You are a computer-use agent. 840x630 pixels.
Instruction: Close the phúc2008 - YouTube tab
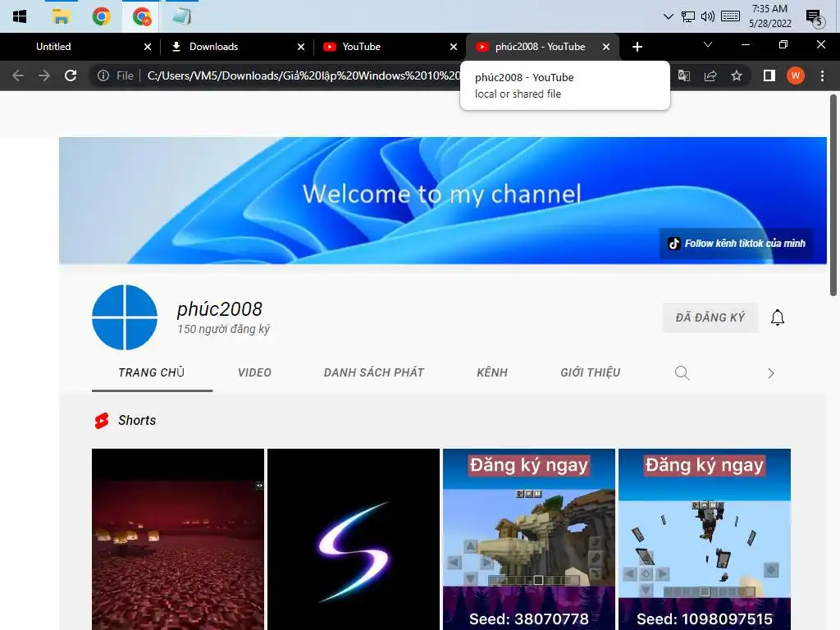[x=606, y=47]
